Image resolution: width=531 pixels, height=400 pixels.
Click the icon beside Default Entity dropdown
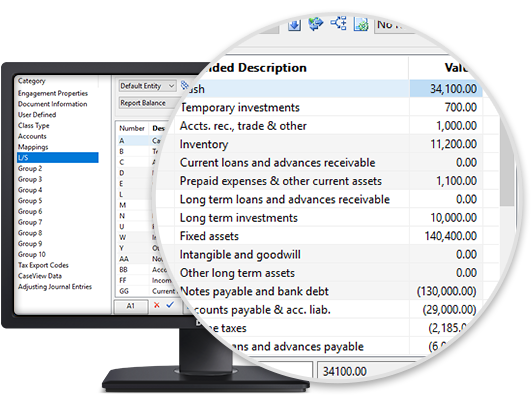point(184,86)
